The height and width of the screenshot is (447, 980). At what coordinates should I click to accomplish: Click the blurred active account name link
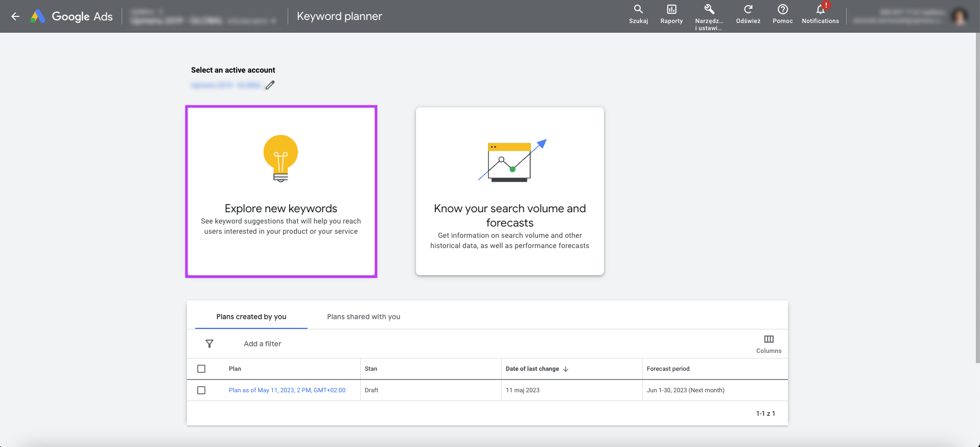click(x=226, y=85)
